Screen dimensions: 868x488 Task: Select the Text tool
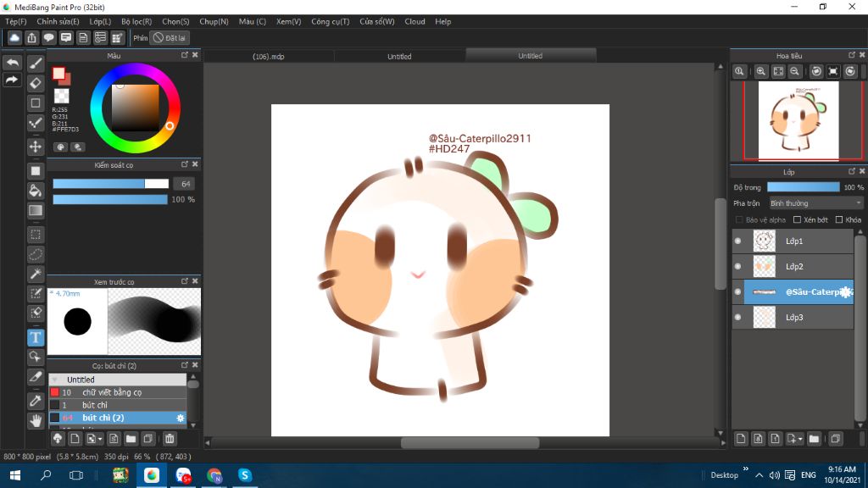coord(36,337)
